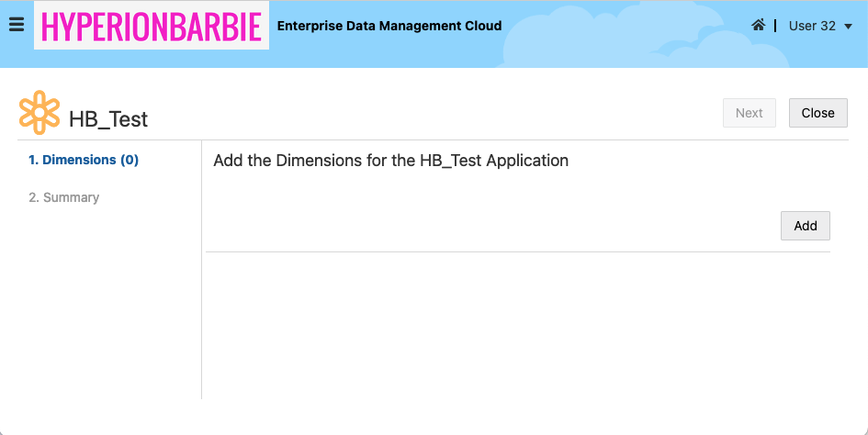Screen dimensions: 868x435
Task: Click the home icon in header
Action: 758,26
